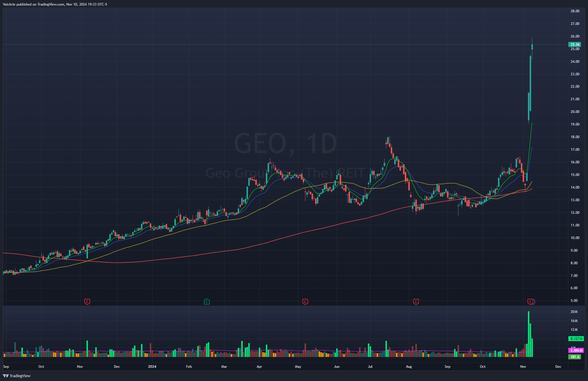Viewport: 588px width, 381px height.
Task: Click the 6.00 price axis label
Action: [574, 288]
